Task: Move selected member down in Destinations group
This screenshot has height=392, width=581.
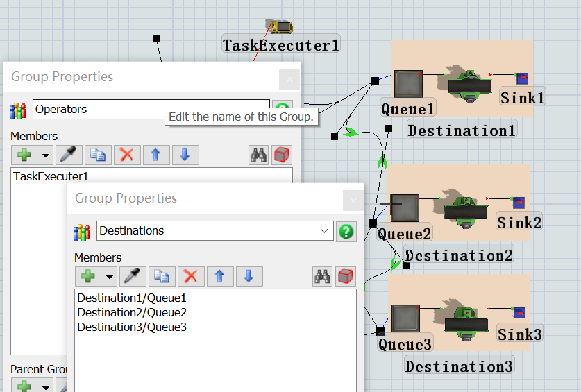Action: [x=249, y=276]
